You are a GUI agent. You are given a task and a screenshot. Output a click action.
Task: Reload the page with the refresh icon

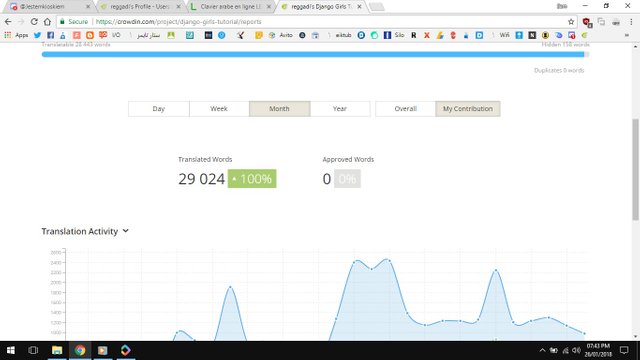click(34, 22)
